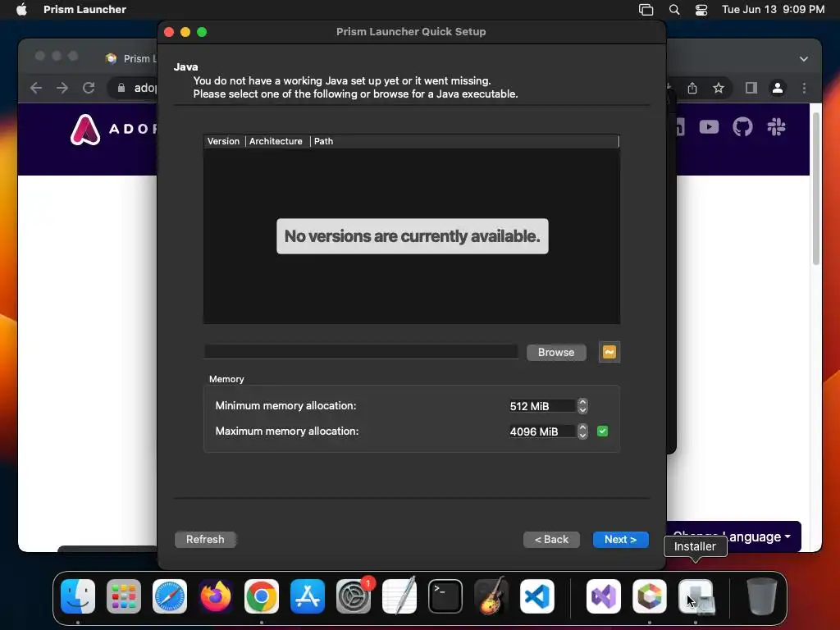Click the GitHub icon on the Adoptium page
Screen dimensions: 840x630
coord(742,127)
